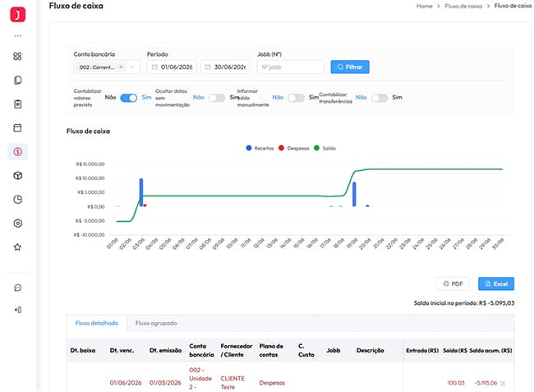Click the Plano de contas column header
Screen dimensions: 534x392
271,350
